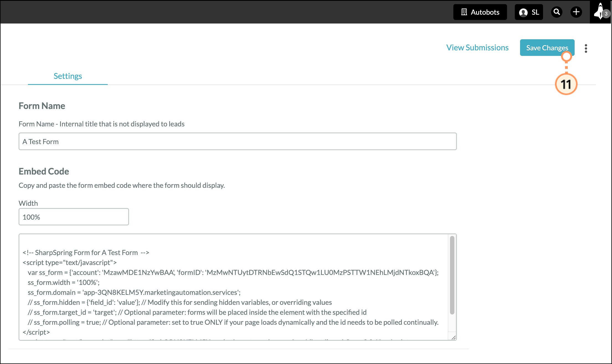Switch to the Settings tab
The width and height of the screenshot is (612, 364).
[x=68, y=76]
